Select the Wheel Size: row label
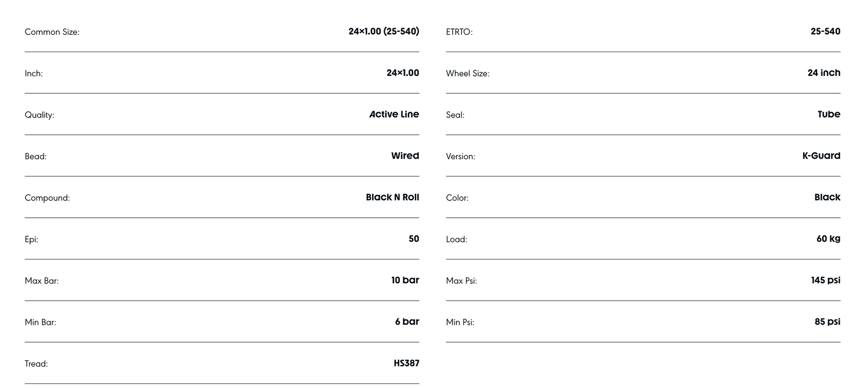The height and width of the screenshot is (388, 868). [468, 74]
